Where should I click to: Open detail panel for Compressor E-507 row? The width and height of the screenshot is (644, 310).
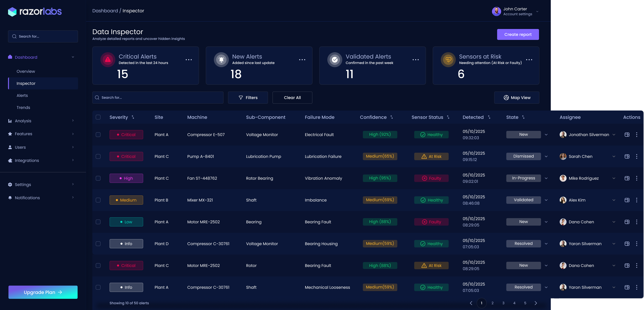(x=627, y=135)
